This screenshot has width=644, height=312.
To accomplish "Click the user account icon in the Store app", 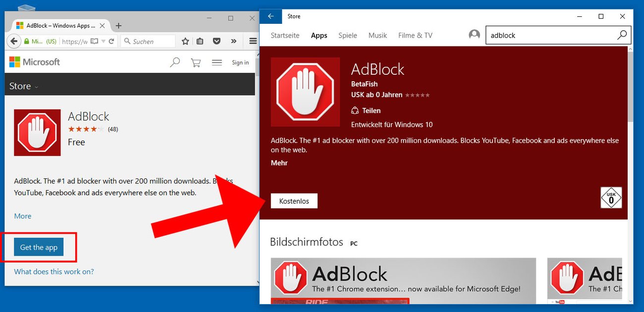I will (x=474, y=35).
